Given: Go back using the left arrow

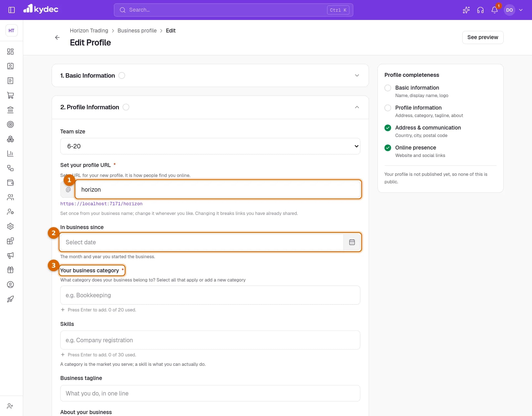Looking at the screenshot, I should [x=57, y=37].
